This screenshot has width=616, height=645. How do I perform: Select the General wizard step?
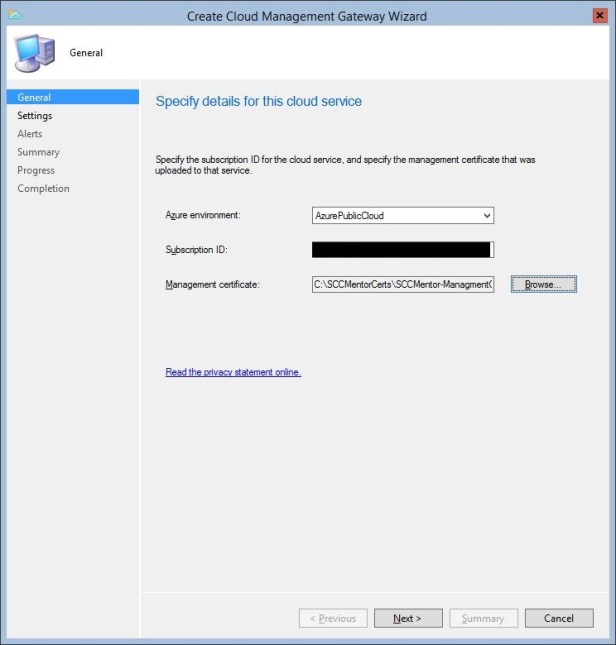[73, 97]
